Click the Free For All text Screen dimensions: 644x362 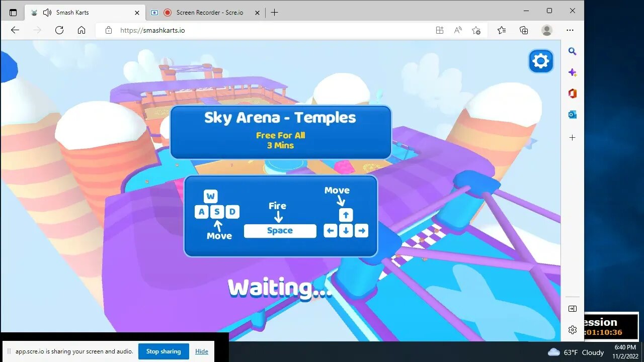click(281, 135)
